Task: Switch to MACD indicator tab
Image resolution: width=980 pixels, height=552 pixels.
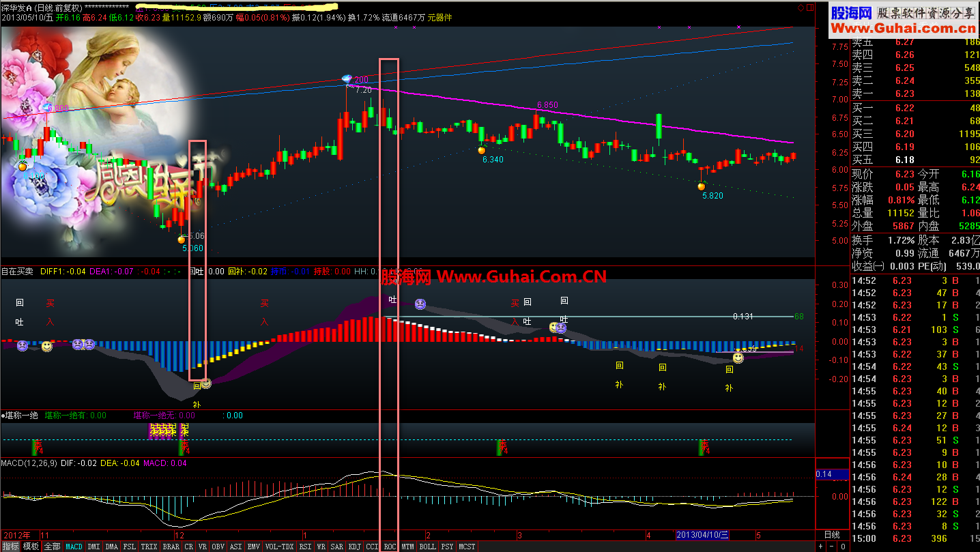Action: pyautogui.click(x=74, y=547)
